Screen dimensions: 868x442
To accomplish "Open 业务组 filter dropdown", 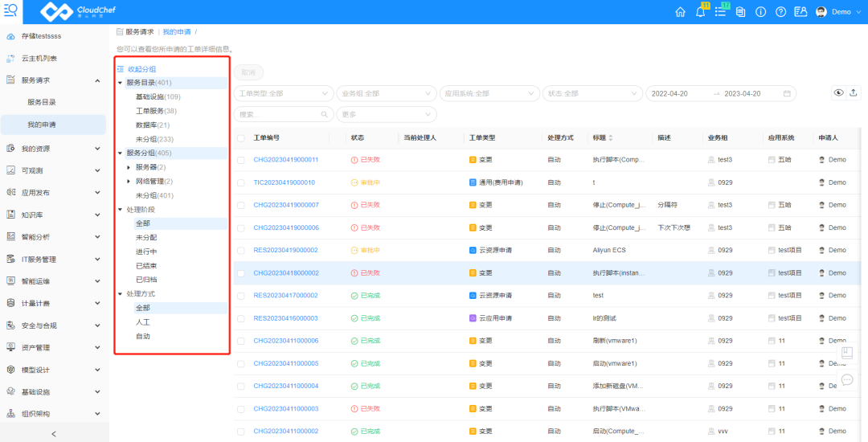I will pos(387,93).
